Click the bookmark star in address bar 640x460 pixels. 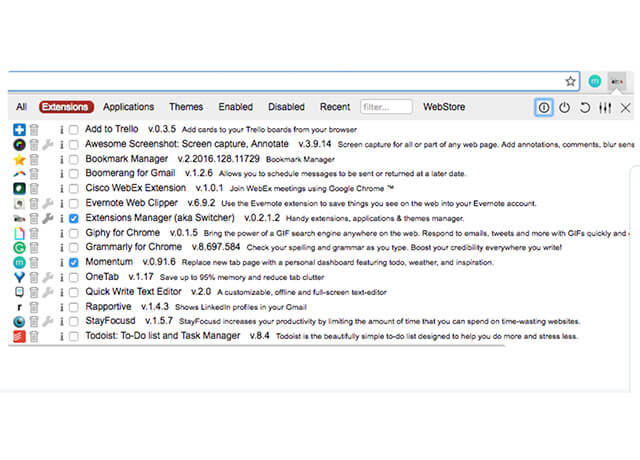(571, 81)
